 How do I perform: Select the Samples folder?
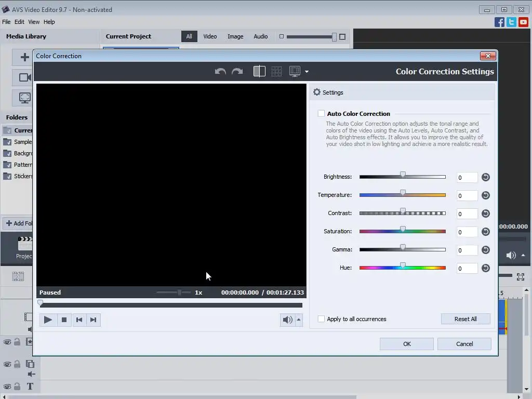tap(18, 142)
